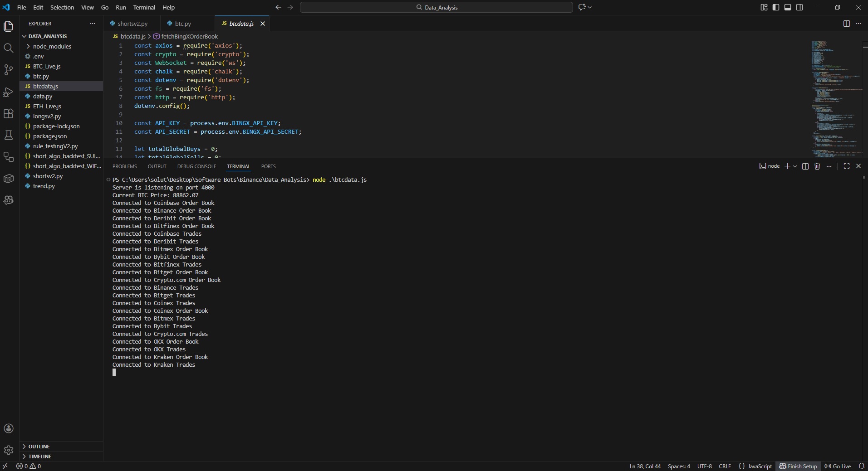This screenshot has width=868, height=471.
Task: Switch to the DEBUG CONSOLE tab
Action: pyautogui.click(x=196, y=166)
